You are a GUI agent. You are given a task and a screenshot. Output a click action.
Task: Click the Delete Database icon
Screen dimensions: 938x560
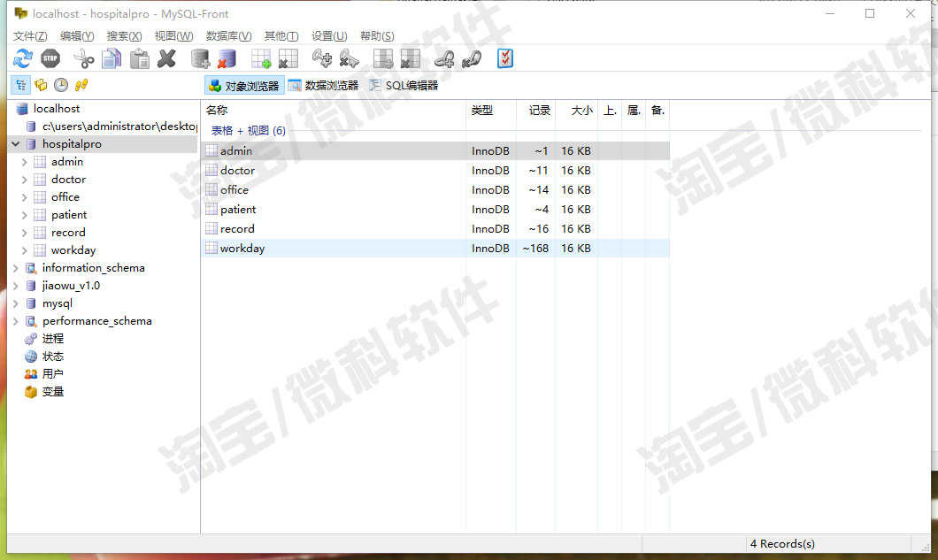tap(227, 58)
